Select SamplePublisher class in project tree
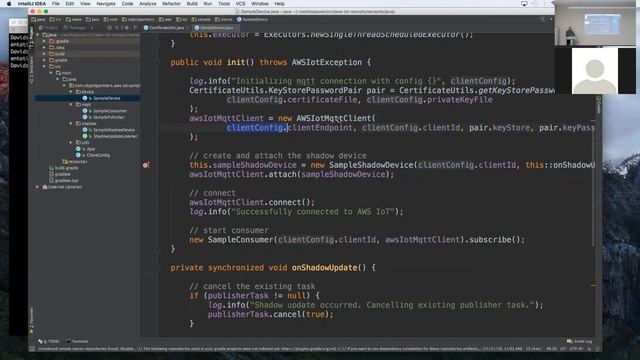The height and width of the screenshot is (360, 640). pos(104,117)
